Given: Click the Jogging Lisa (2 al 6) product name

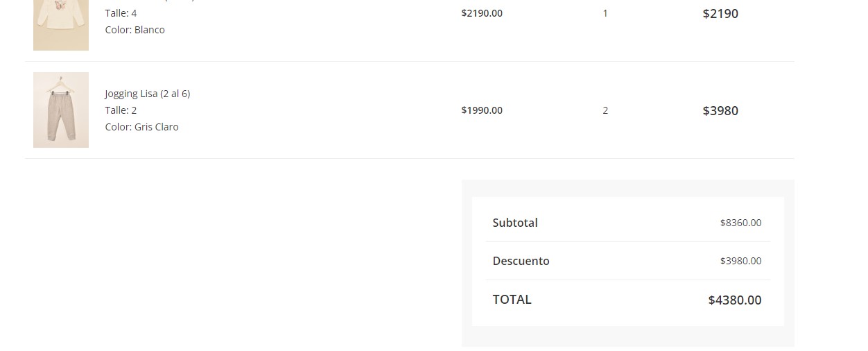Looking at the screenshot, I should click(147, 94).
